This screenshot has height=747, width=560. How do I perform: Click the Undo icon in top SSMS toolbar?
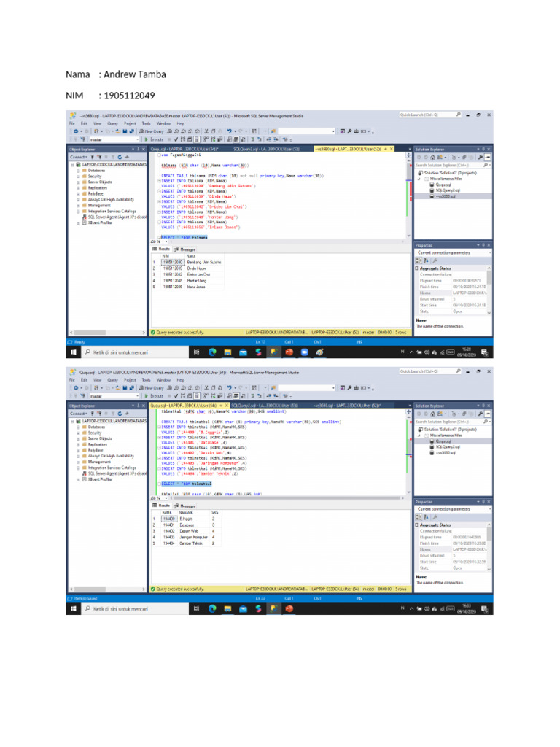click(x=230, y=131)
